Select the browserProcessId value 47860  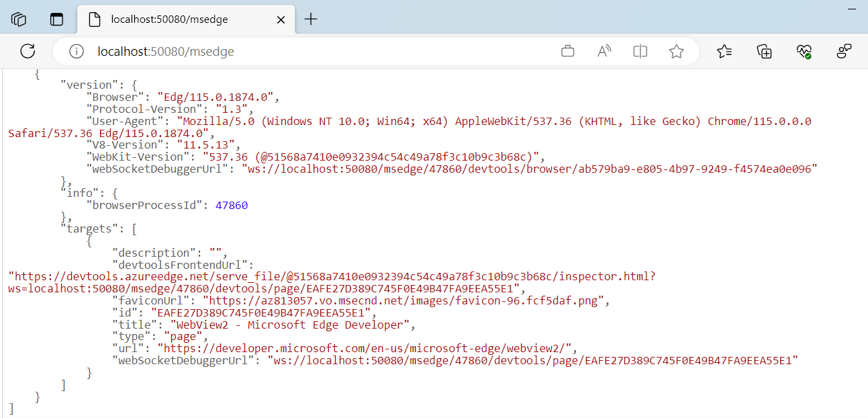[x=231, y=204]
